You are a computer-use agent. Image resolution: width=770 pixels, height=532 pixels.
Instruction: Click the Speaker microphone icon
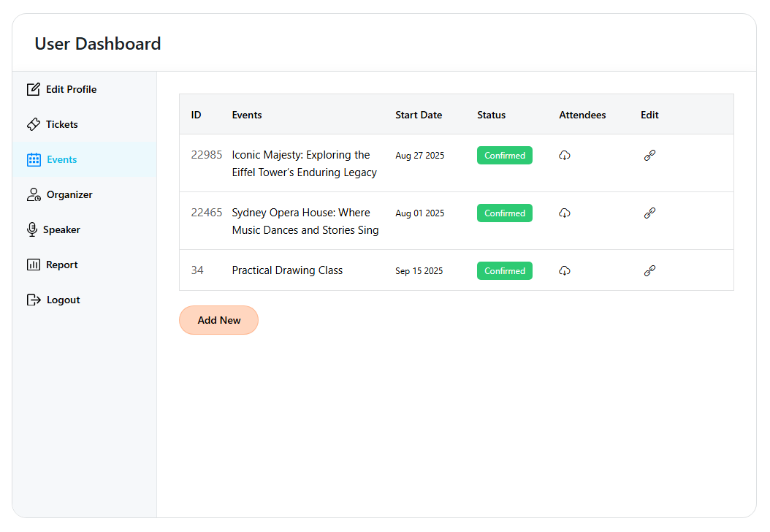click(33, 229)
